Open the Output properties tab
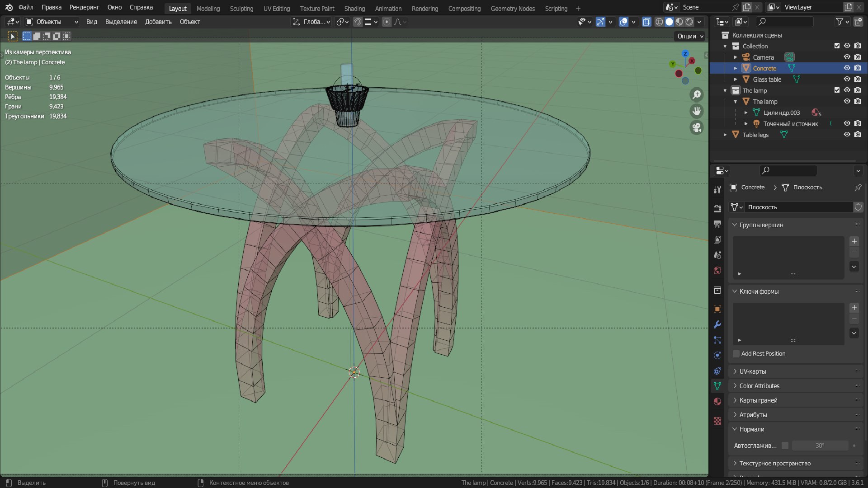868x488 pixels. point(717,224)
